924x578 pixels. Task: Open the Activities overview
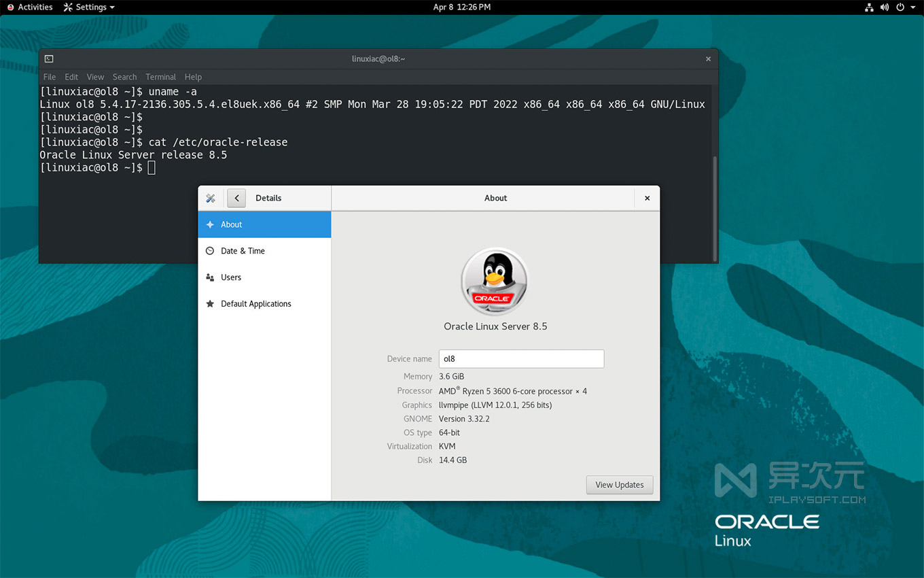click(x=30, y=7)
